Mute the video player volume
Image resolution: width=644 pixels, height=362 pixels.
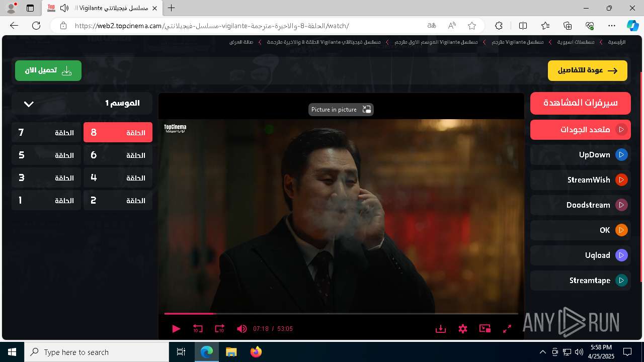tap(242, 329)
